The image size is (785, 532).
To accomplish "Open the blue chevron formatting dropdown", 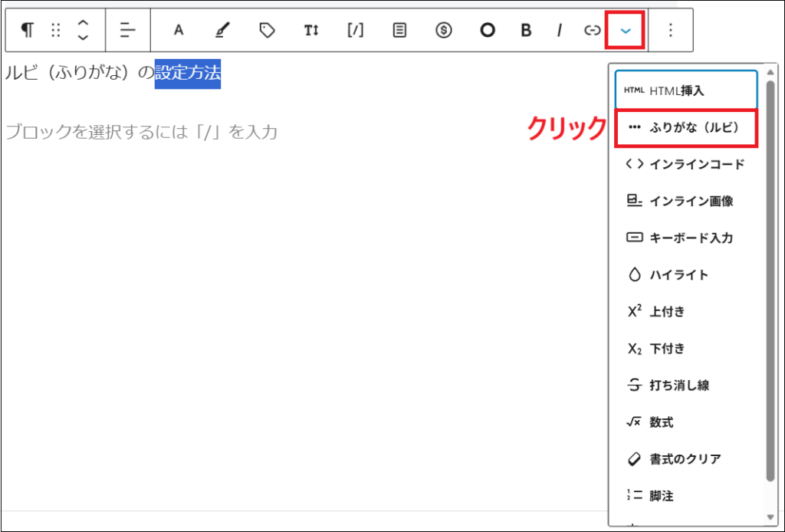I will pos(627,30).
